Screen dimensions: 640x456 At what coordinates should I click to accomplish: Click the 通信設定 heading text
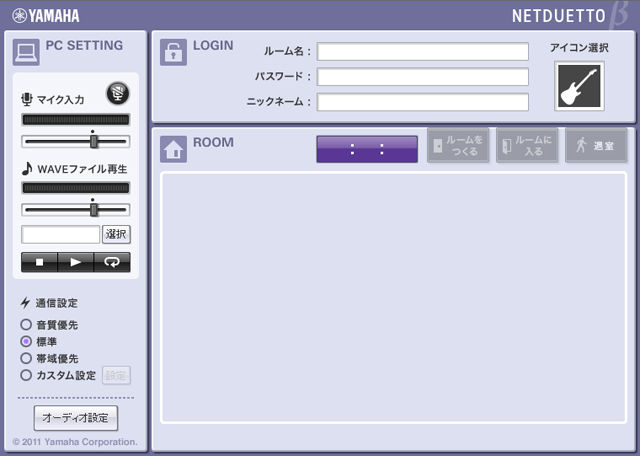(x=57, y=303)
